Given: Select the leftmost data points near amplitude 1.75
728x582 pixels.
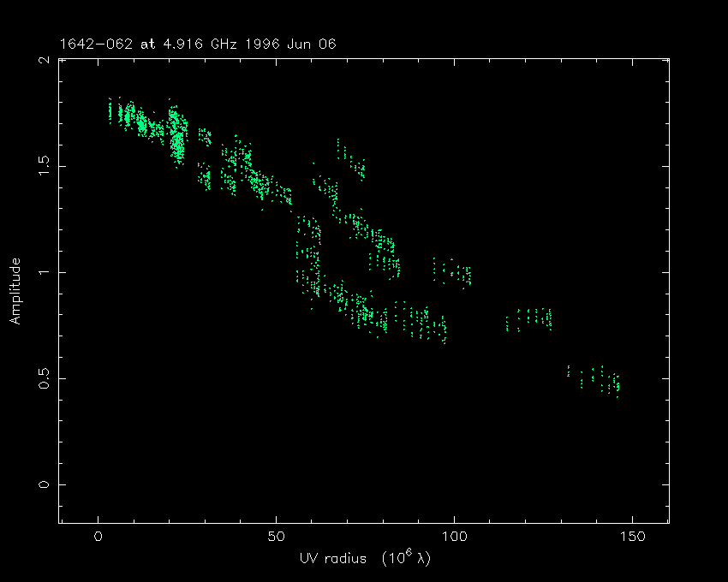Looking at the screenshot, I should pyautogui.click(x=111, y=111).
